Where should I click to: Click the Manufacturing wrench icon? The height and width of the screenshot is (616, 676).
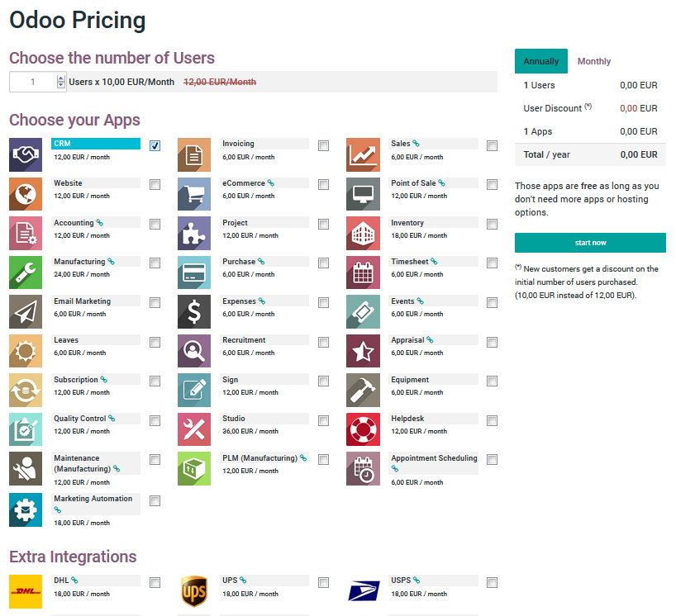pyautogui.click(x=26, y=272)
